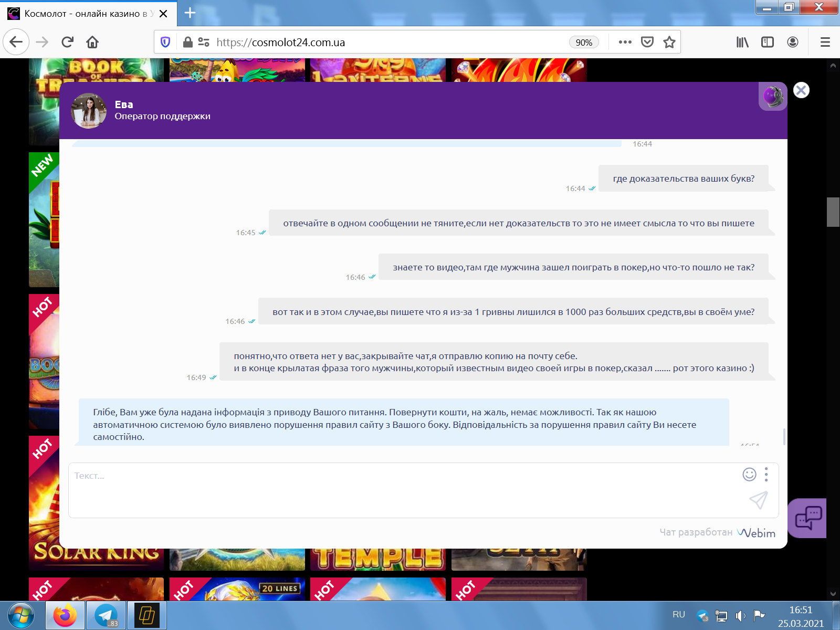Click operator Ева avatar photo
Screen dimensions: 840x630
89,111
